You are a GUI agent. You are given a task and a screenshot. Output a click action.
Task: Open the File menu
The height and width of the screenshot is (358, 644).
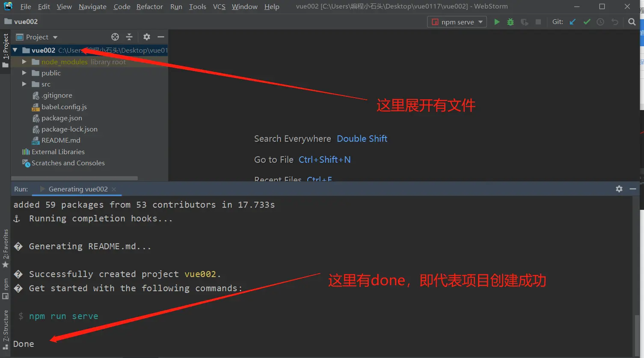pyautogui.click(x=26, y=6)
